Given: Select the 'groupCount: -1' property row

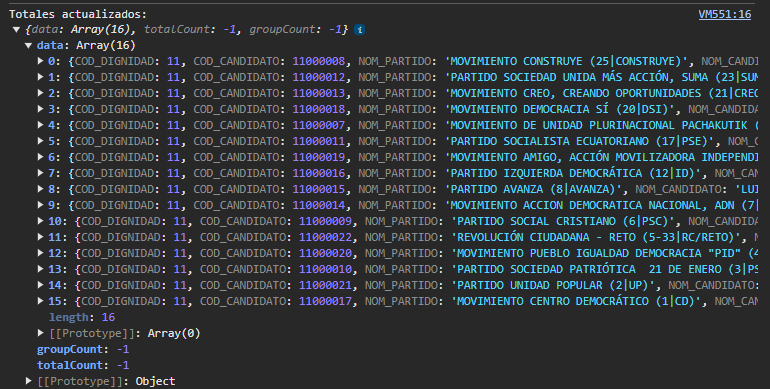Looking at the screenshot, I should (x=83, y=349).
